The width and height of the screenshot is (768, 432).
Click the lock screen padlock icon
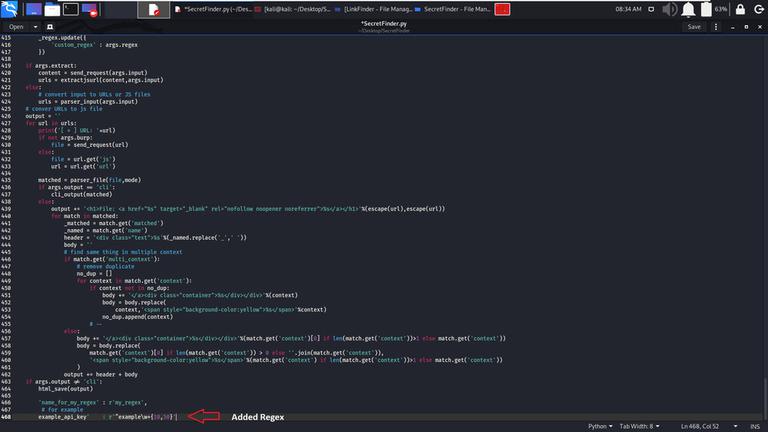click(740, 9)
